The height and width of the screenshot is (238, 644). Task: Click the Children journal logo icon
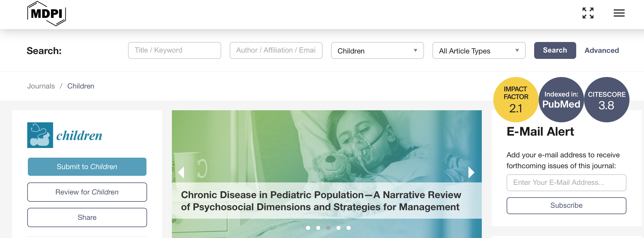point(40,135)
